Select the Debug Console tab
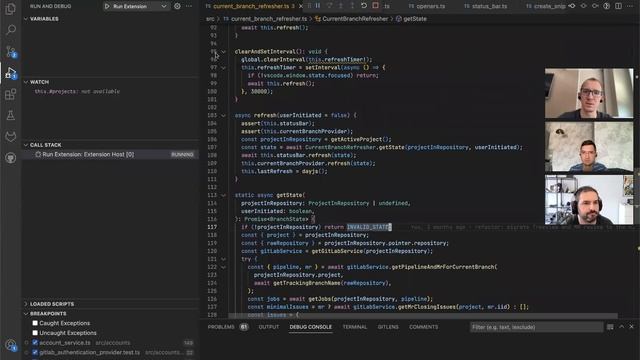 [311, 327]
